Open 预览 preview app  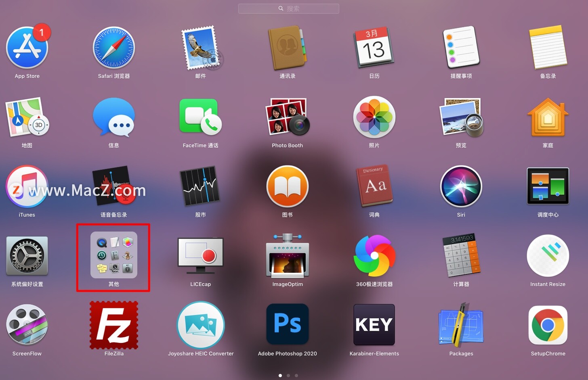tap(461, 117)
